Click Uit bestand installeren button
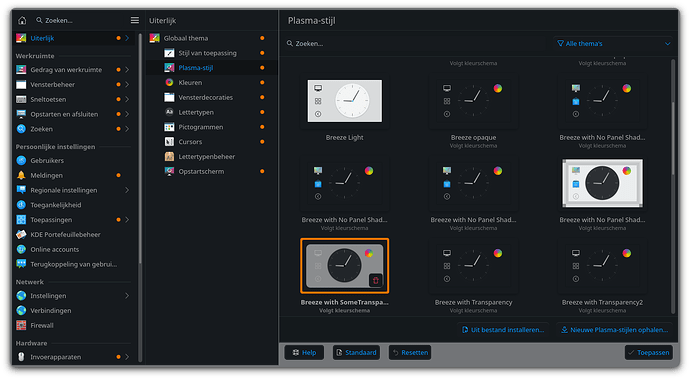This screenshot has height=379, width=690. pyautogui.click(x=503, y=330)
